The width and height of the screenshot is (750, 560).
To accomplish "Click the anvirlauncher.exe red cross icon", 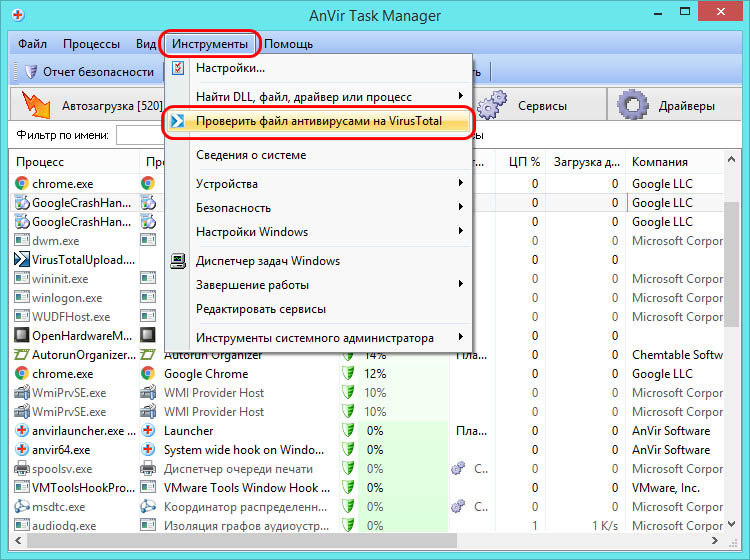I will point(22,430).
